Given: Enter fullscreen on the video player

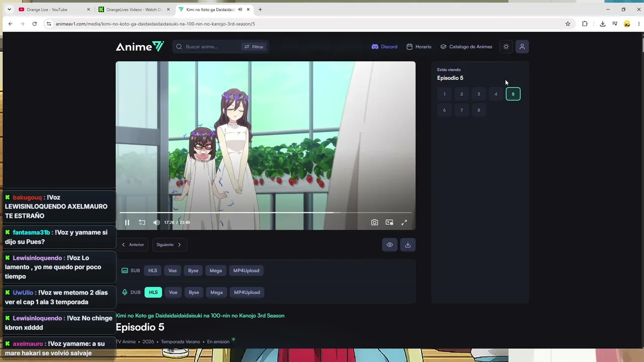Looking at the screenshot, I should pyautogui.click(x=404, y=222).
